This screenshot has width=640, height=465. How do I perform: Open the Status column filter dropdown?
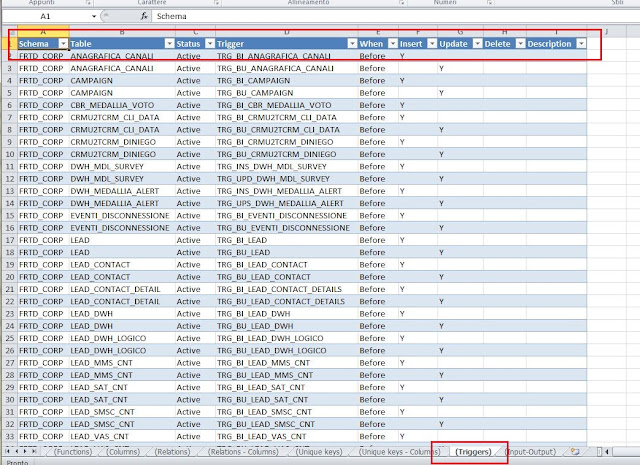210,44
